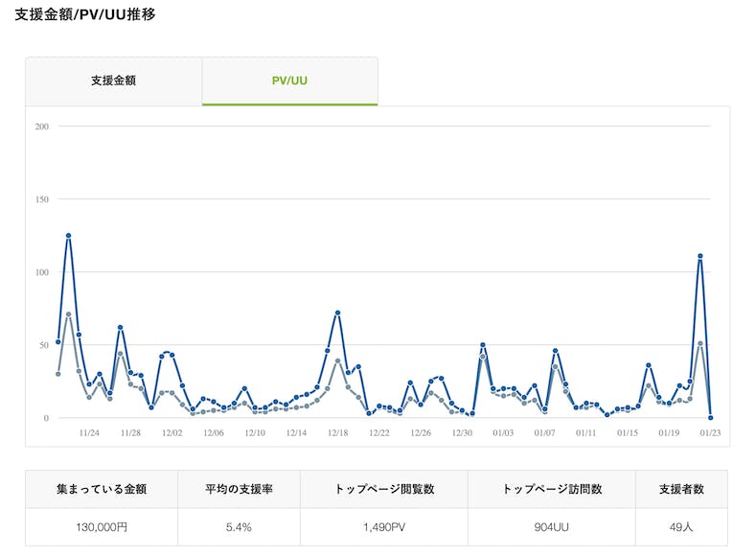Click the first blue data point on chart
Image resolution: width=756 pixels, height=556 pixels.
coord(58,342)
